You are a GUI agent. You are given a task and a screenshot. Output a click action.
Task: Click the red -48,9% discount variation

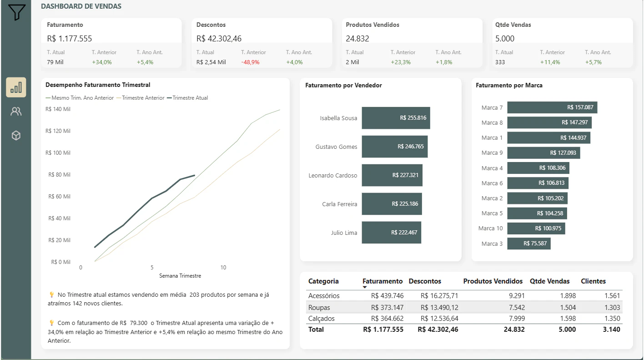(250, 62)
